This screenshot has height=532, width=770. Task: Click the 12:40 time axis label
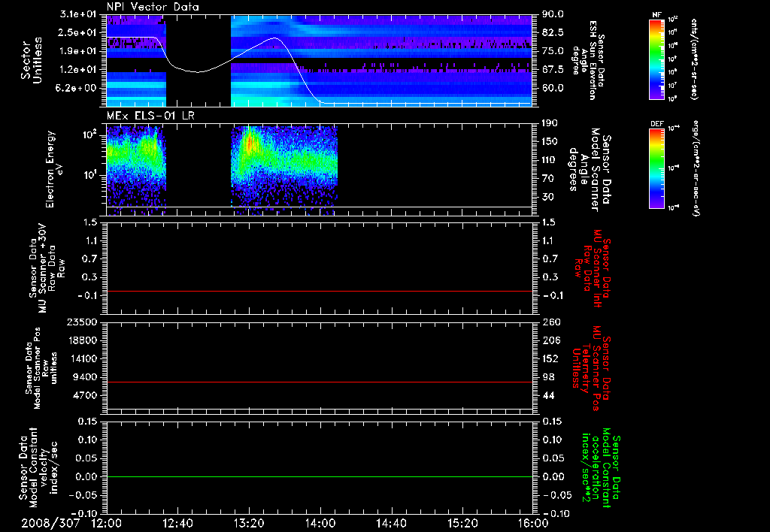[177, 523]
